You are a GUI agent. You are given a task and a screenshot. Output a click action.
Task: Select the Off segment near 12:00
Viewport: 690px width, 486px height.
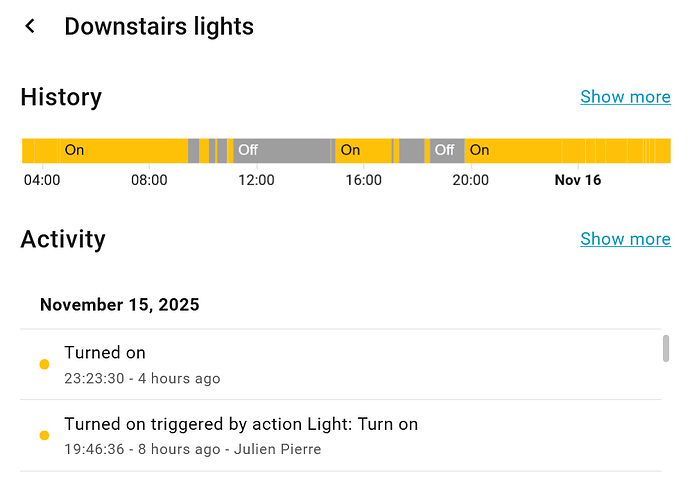(x=282, y=151)
